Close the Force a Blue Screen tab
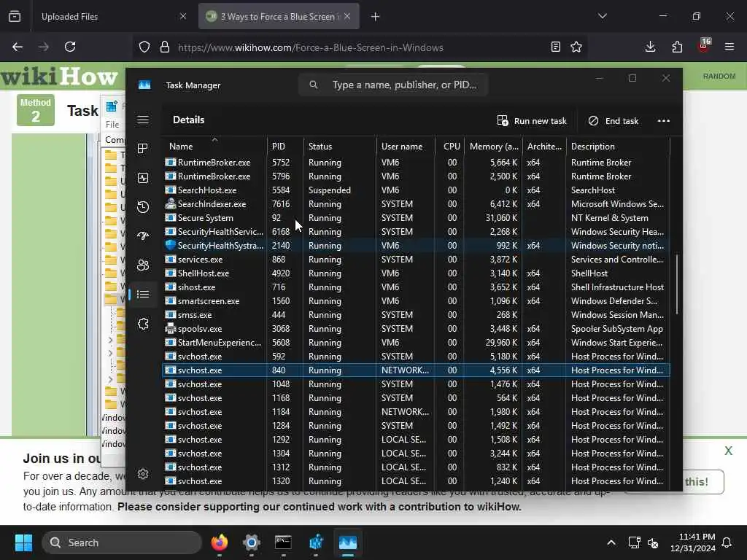This screenshot has width=747, height=560. click(x=347, y=17)
